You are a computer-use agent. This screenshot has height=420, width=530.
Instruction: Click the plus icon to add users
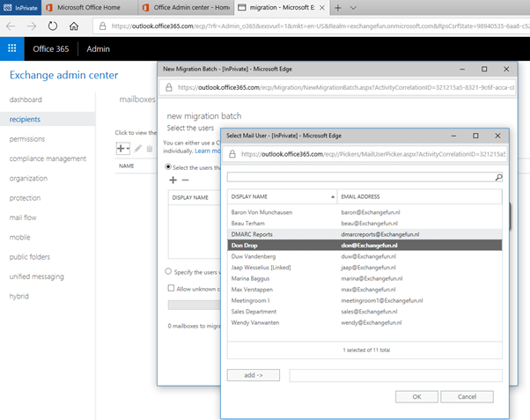[x=173, y=180]
